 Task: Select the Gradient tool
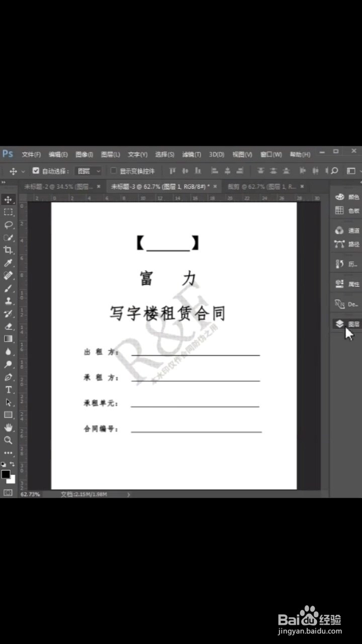pos(8,339)
